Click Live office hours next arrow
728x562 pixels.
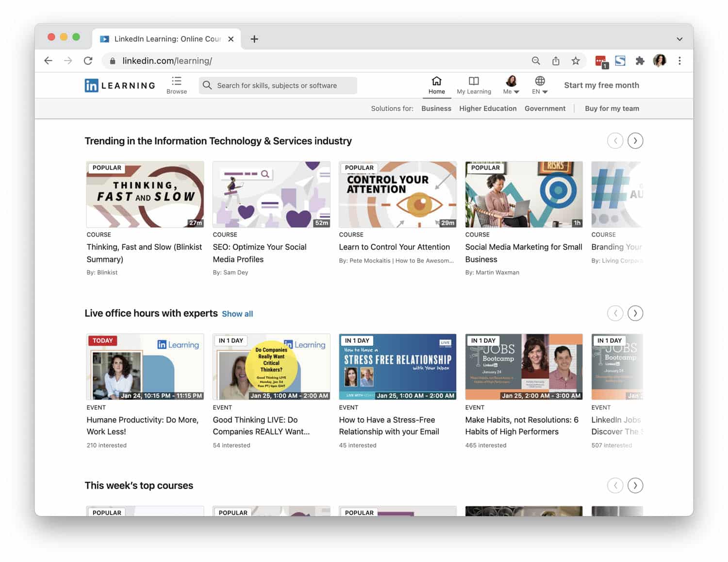pos(635,313)
